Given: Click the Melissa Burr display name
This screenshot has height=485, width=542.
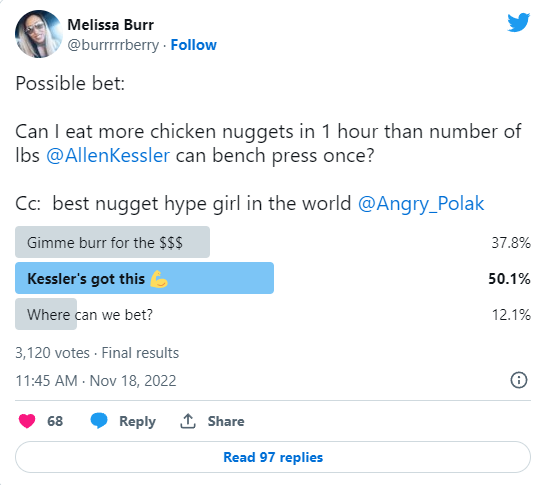Looking at the screenshot, I should tap(111, 25).
